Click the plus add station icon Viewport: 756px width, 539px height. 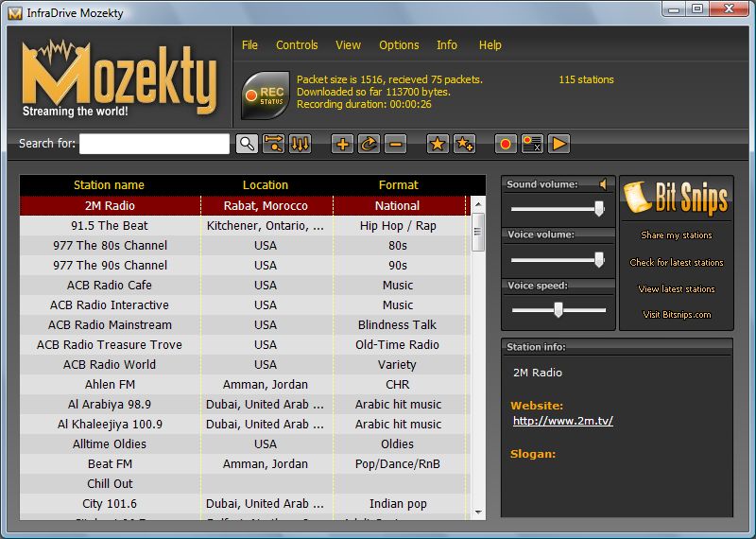click(x=342, y=144)
